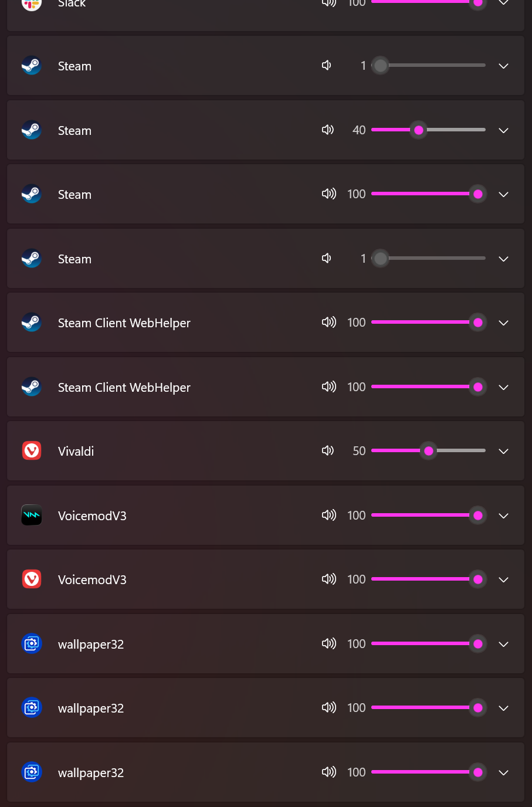This screenshot has width=532, height=807.
Task: Expand options for Steam at volume 100
Action: [503, 194]
